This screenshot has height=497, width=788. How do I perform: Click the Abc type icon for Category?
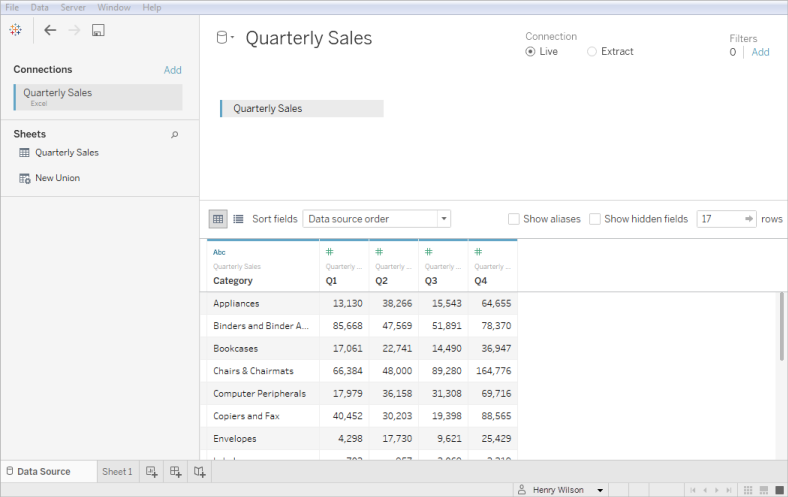pos(219,252)
